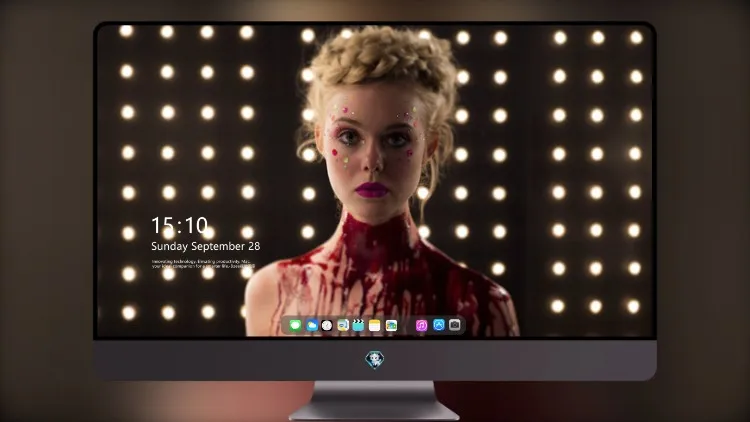
Task: Launch the clapperboard video app in dock
Action: 358,326
